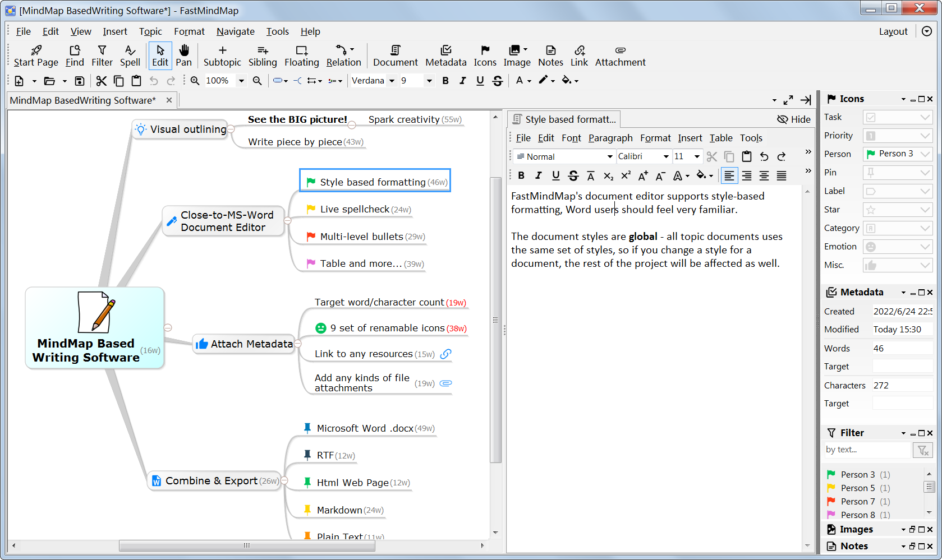Open the Priority icon dropdown

pyautogui.click(x=925, y=136)
